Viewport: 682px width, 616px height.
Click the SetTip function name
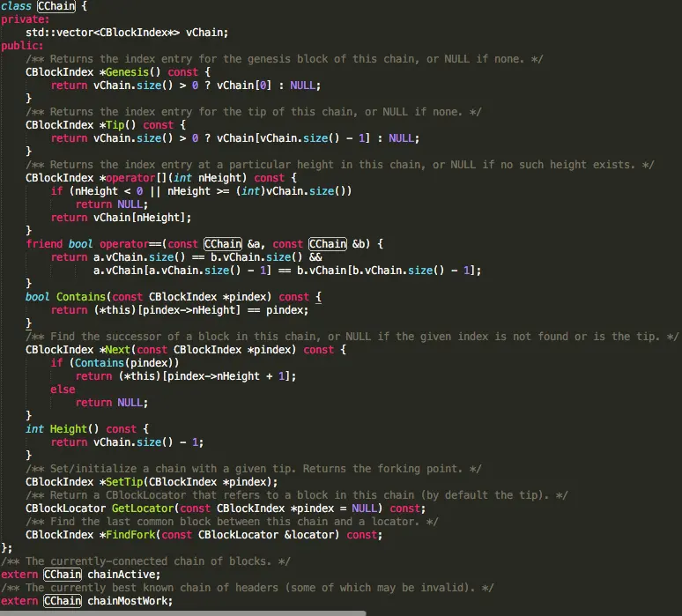tap(124, 482)
